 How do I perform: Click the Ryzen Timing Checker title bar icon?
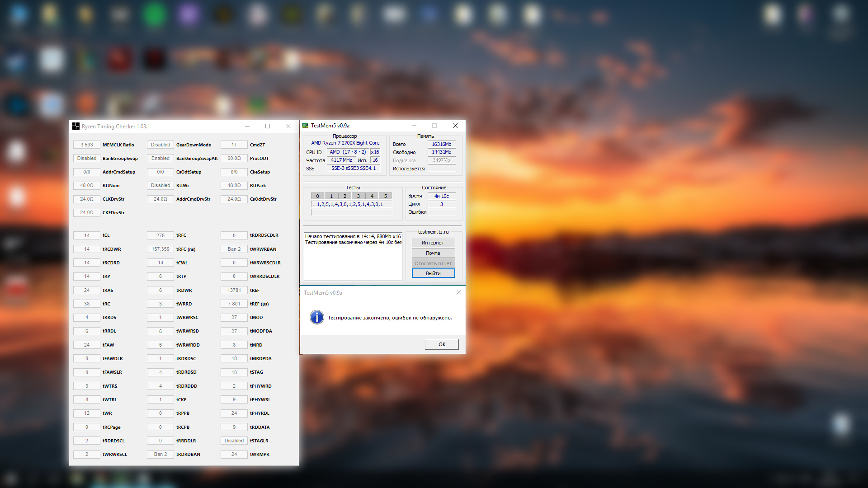click(76, 127)
